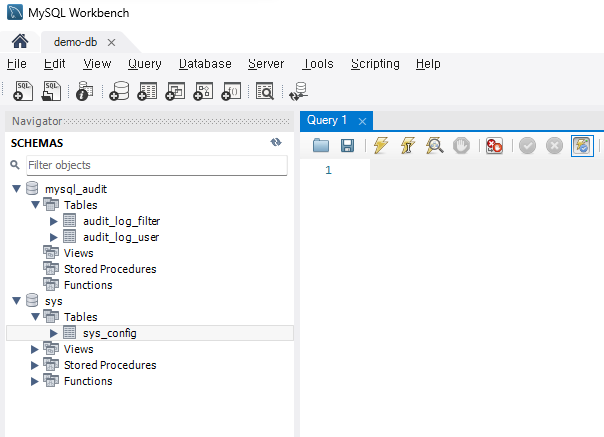Open SQL script file in toolbar
The height and width of the screenshot is (437, 604).
pyautogui.click(x=51, y=91)
